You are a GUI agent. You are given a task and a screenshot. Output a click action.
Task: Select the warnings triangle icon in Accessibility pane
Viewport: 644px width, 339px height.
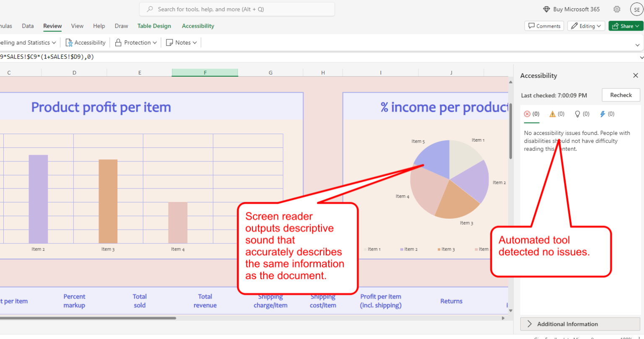pyautogui.click(x=553, y=114)
